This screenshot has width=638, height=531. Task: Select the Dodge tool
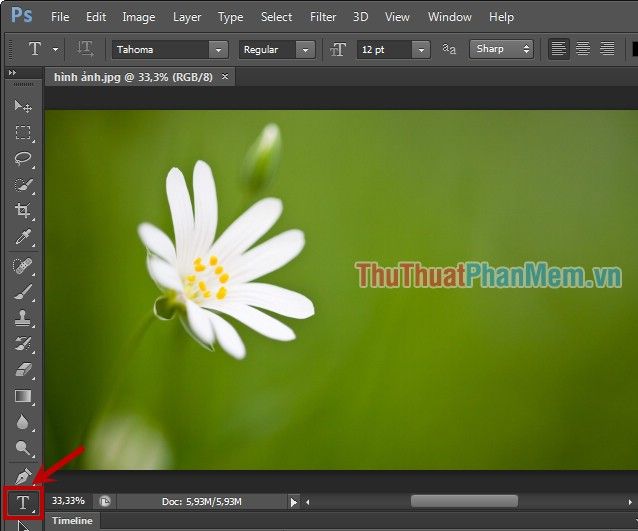pos(23,448)
